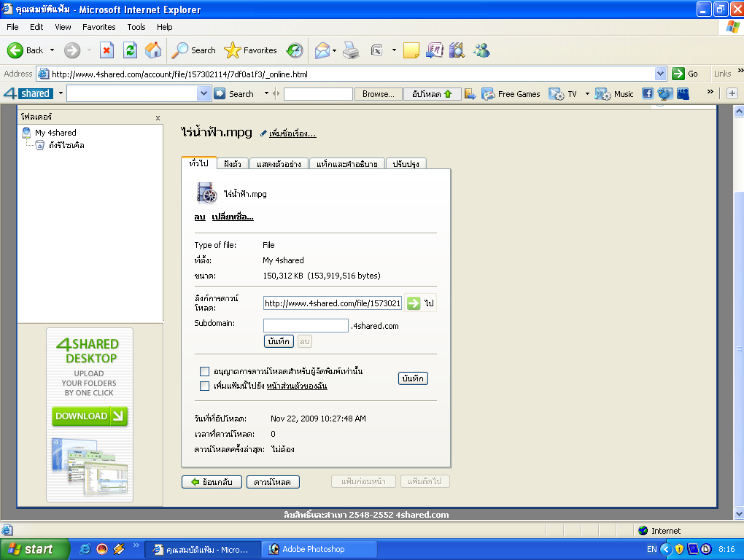
Task: Click the Twitter bird icon in toolbar
Action: click(x=664, y=94)
